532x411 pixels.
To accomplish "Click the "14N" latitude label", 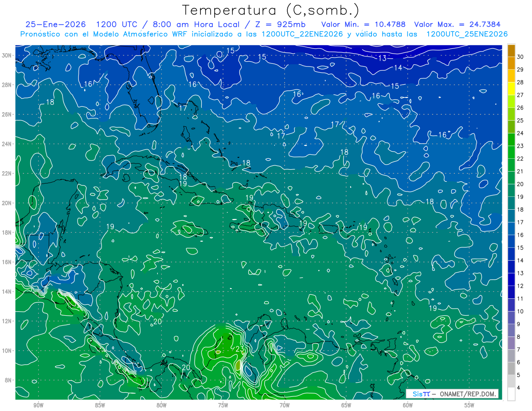I will (8, 292).
